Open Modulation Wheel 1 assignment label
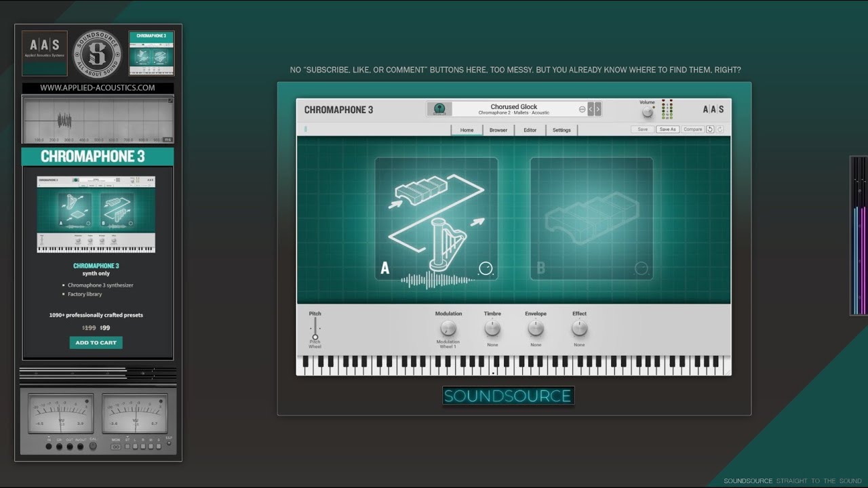868x488 pixels. point(448,344)
